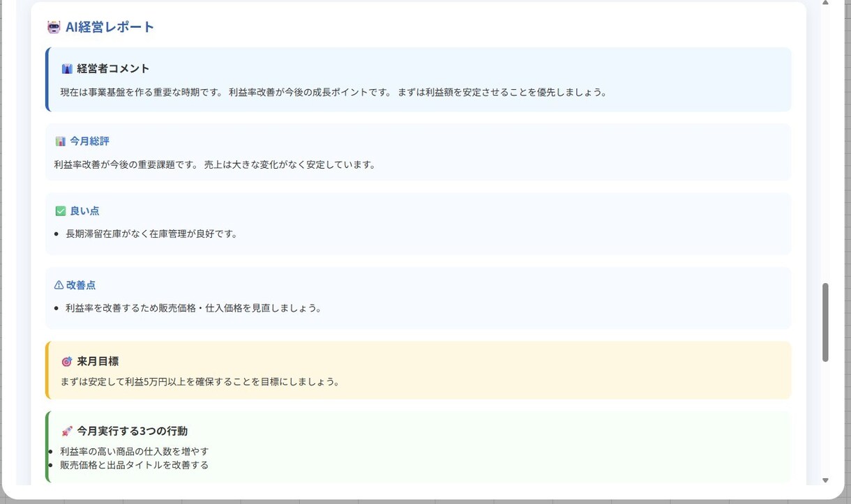Click the AI経営レポート heading

coord(110,27)
